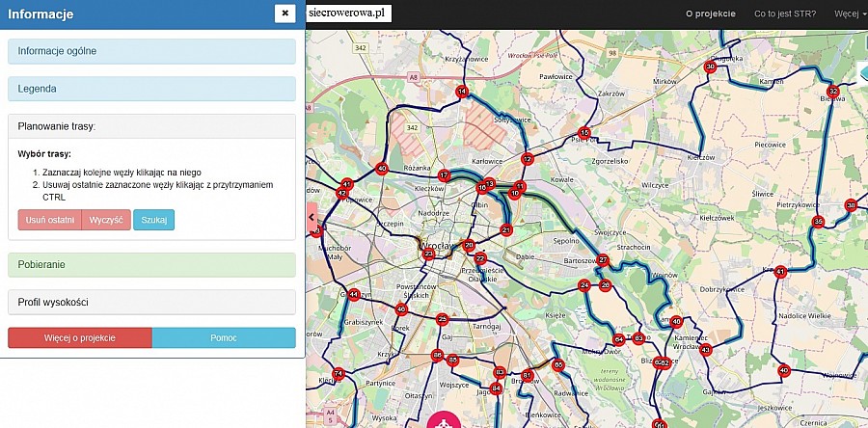Image resolution: width=868 pixels, height=428 pixels.
Task: Click the Szukaj button
Action: 153,220
